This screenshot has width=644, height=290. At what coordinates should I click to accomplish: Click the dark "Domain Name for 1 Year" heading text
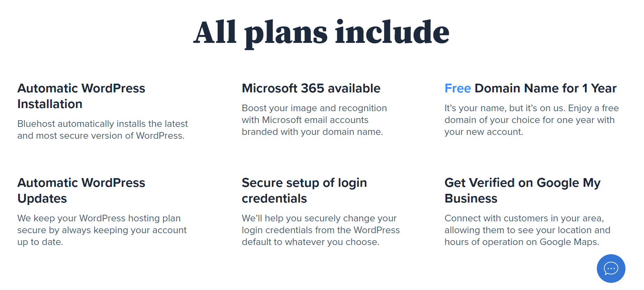point(546,88)
